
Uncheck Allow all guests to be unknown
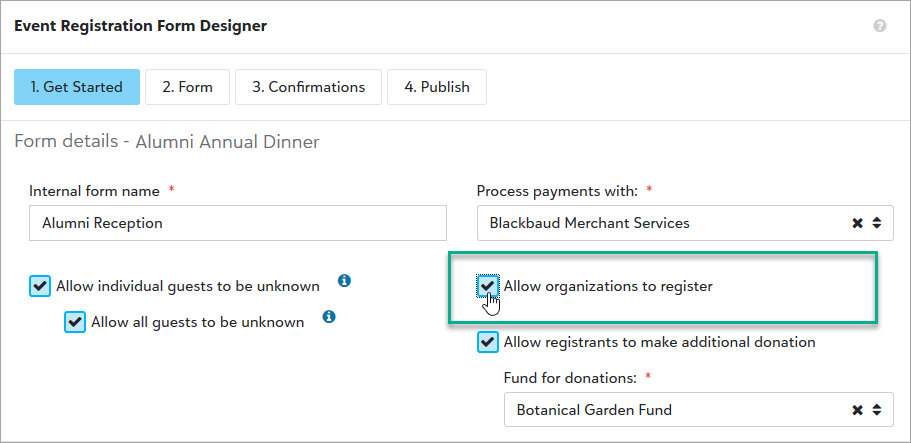[x=75, y=322]
